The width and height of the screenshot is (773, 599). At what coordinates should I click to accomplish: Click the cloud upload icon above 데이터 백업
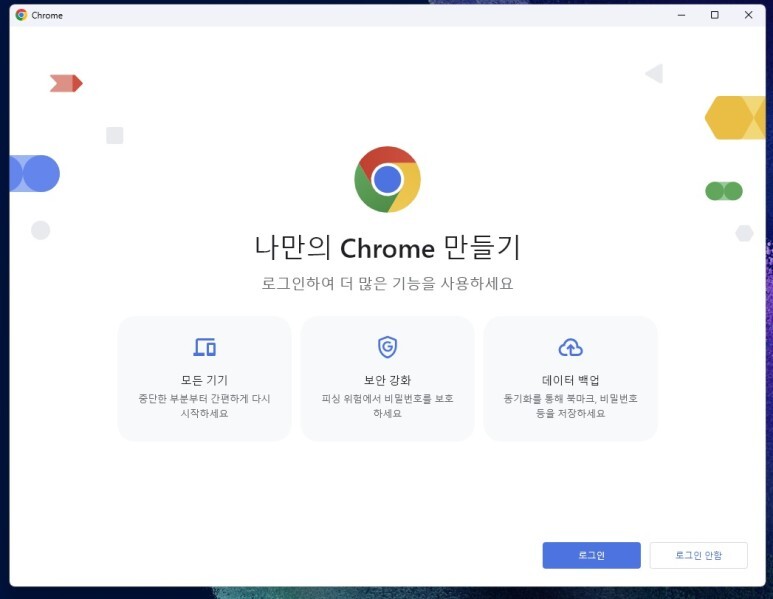pos(570,348)
